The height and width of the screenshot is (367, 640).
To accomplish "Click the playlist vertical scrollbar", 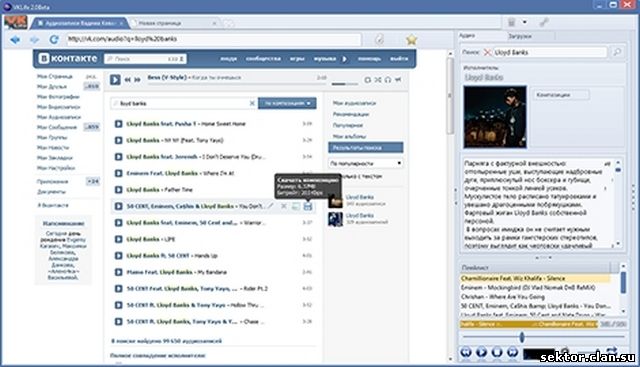I will pos(623,289).
